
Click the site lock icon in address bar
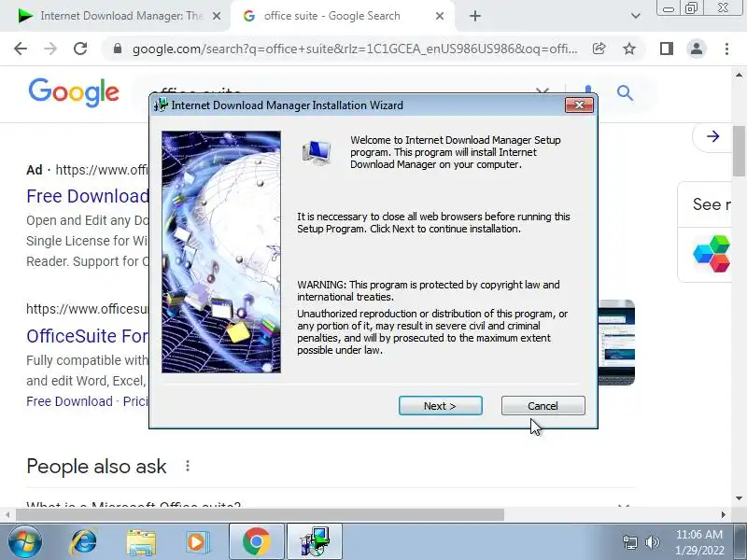tap(118, 49)
